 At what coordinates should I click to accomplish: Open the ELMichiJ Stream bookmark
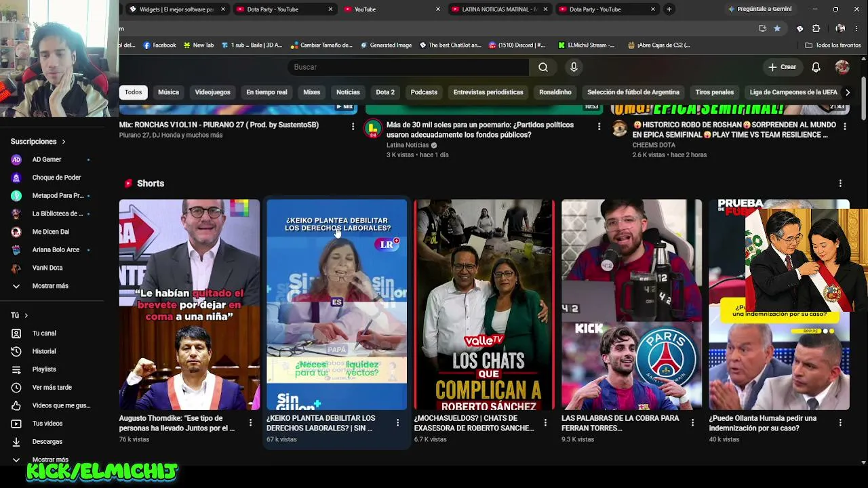coord(587,45)
